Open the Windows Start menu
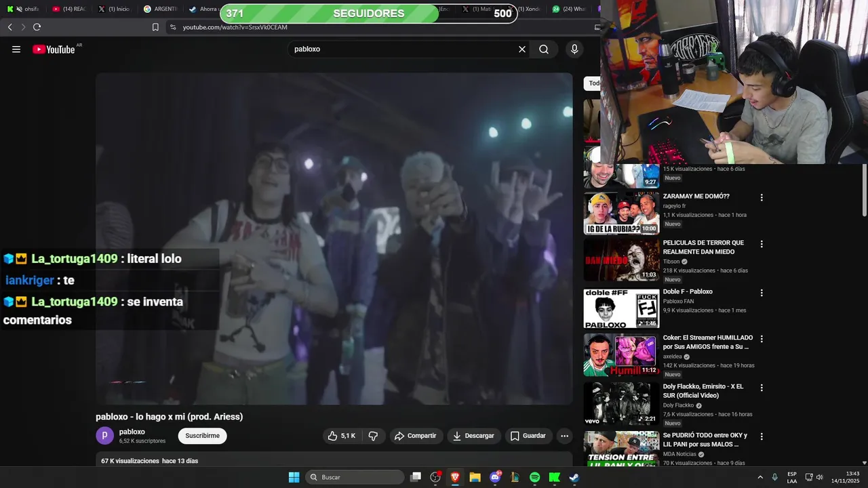The height and width of the screenshot is (488, 868). click(x=294, y=477)
